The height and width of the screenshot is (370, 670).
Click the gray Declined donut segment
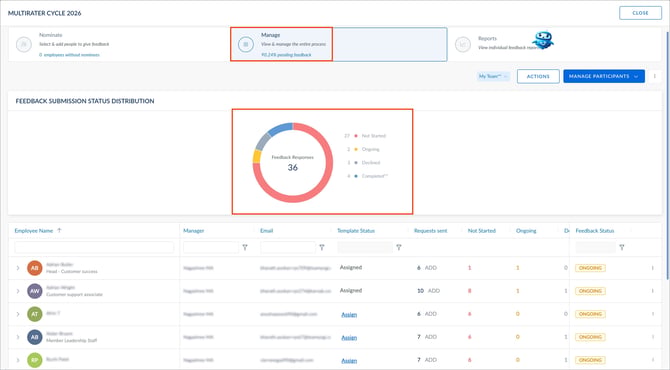pos(263,141)
